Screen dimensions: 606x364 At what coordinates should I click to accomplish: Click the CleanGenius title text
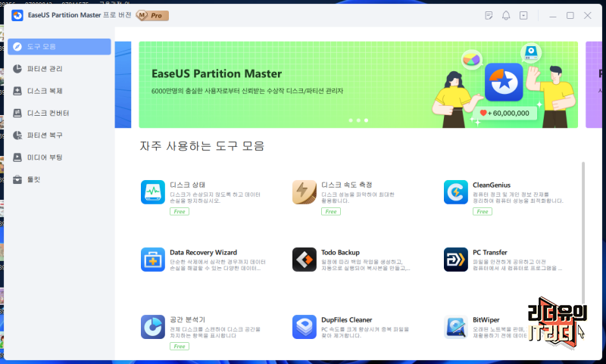coord(492,185)
